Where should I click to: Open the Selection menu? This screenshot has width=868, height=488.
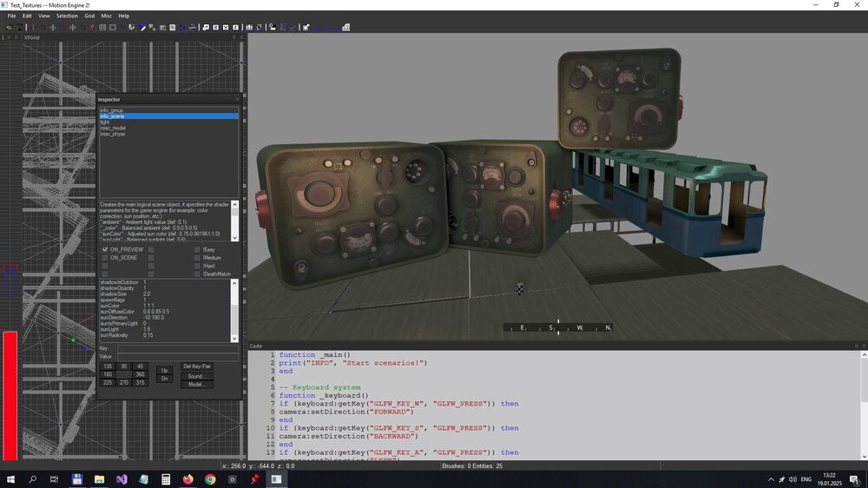(67, 16)
